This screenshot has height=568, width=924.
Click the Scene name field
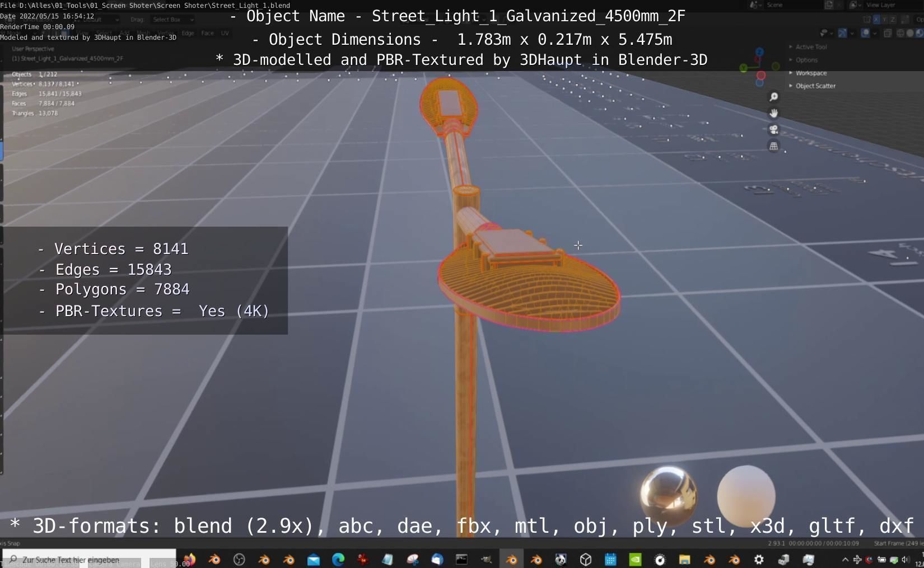tap(792, 5)
